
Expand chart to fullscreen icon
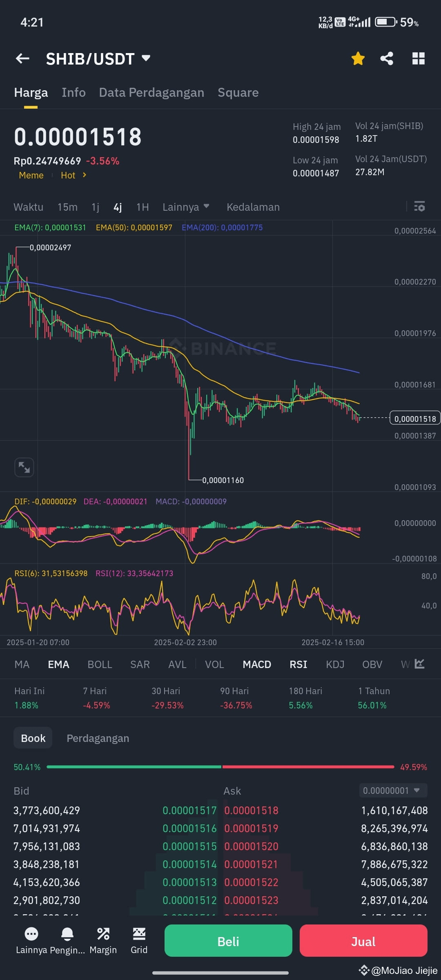24,467
